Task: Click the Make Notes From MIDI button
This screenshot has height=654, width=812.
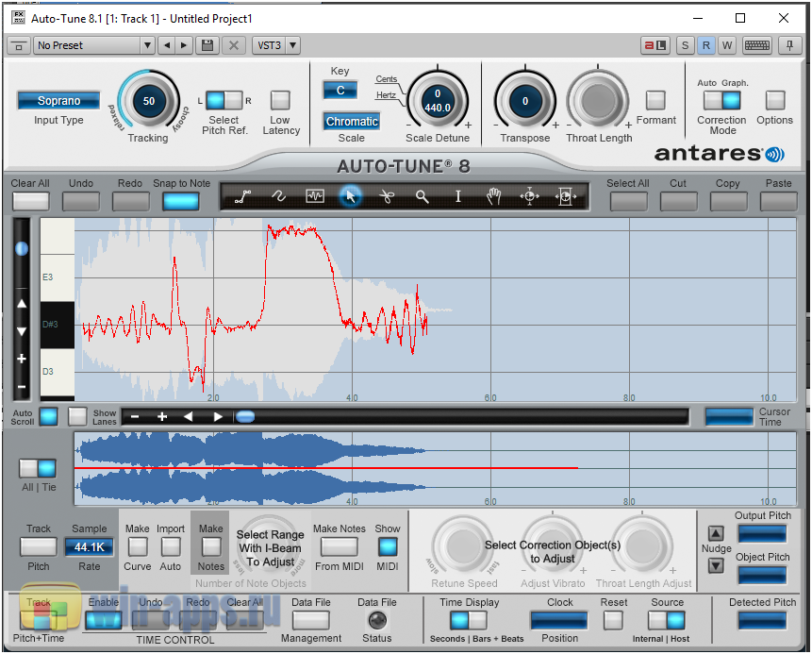Action: (340, 546)
